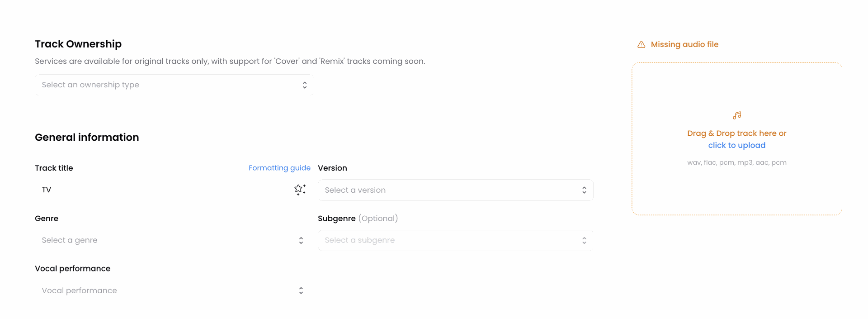Viewport: 868px width, 319px height.
Task: Click the AI sparkle icon in Track title
Action: pyautogui.click(x=300, y=190)
